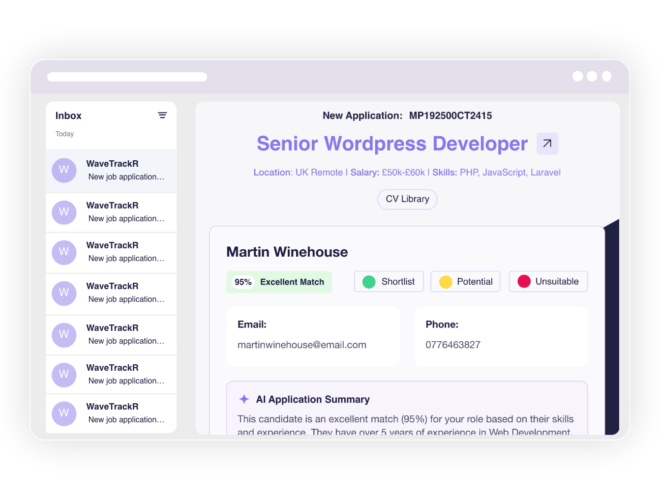Click the Inbox heading

click(x=68, y=116)
